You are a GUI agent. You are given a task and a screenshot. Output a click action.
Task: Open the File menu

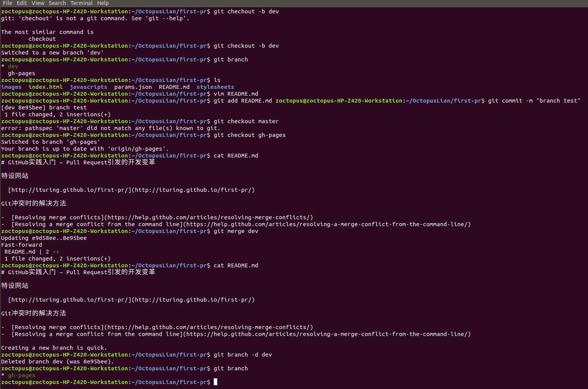click(8, 3)
